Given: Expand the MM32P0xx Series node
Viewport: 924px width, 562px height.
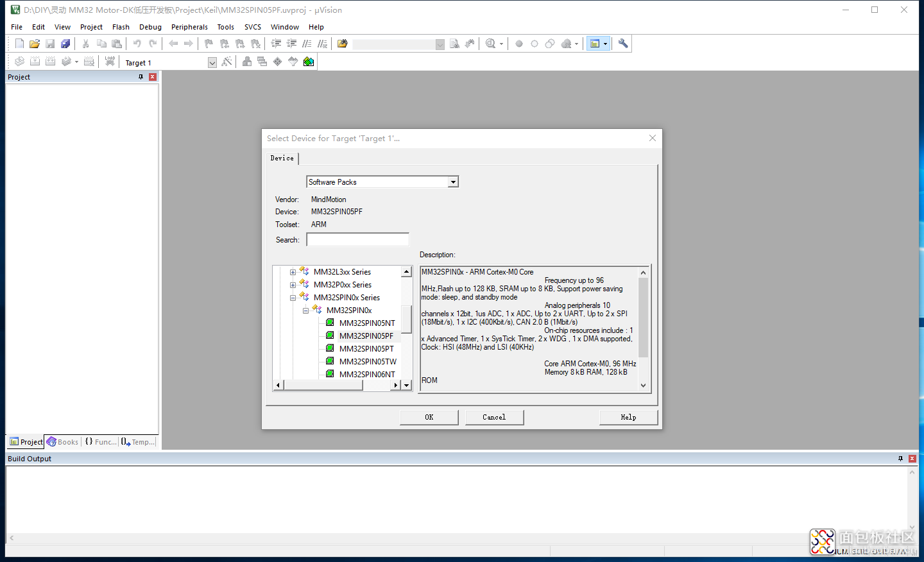Looking at the screenshot, I should pos(293,285).
